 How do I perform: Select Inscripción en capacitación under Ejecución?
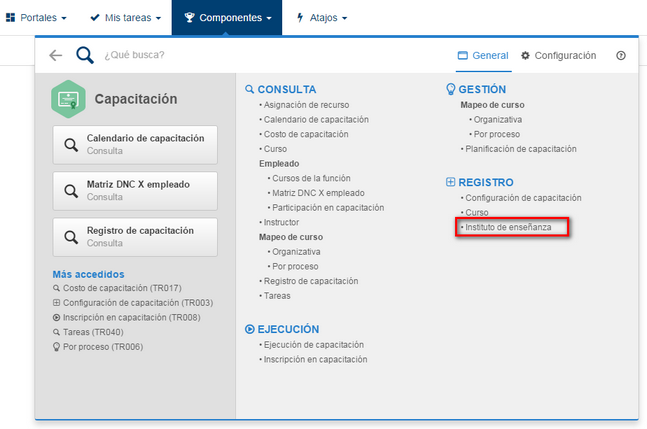coord(315,359)
